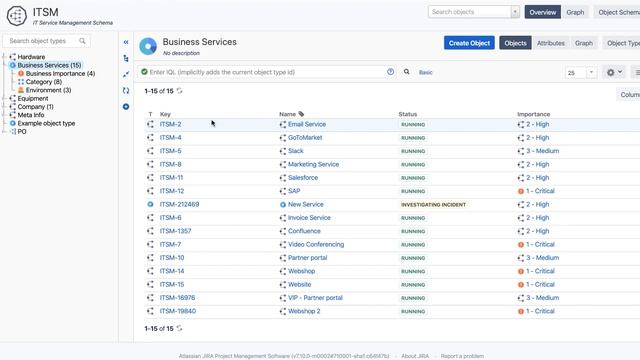640x360 pixels.
Task: Select Example object type in tree
Action: point(46,123)
